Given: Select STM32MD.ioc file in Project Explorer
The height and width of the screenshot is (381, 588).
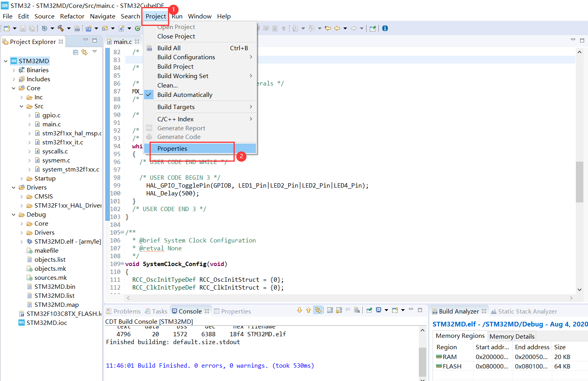Looking at the screenshot, I should pos(47,323).
